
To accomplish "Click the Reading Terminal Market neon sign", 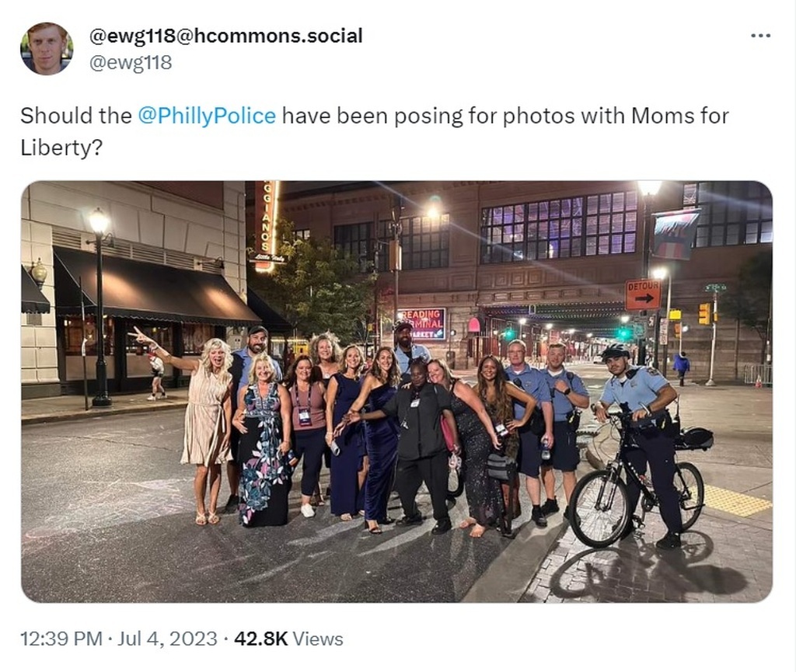I will click(421, 324).
